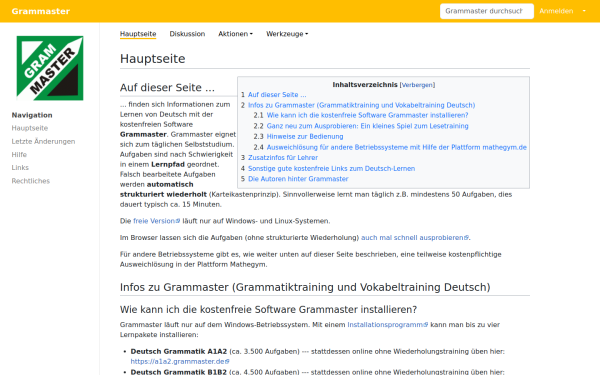Go to Hauptseite in the sidebar navigation
This screenshot has height=375, width=600.
point(30,128)
